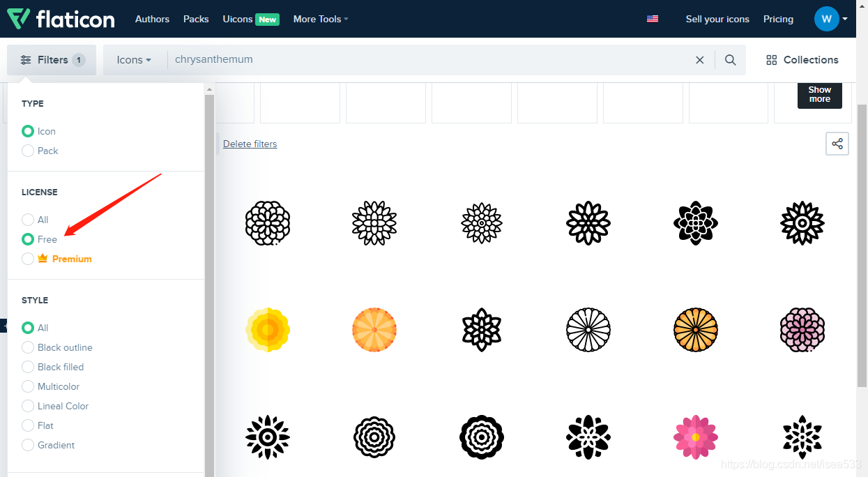This screenshot has width=868, height=477.
Task: Open Collections panel
Action: click(802, 60)
